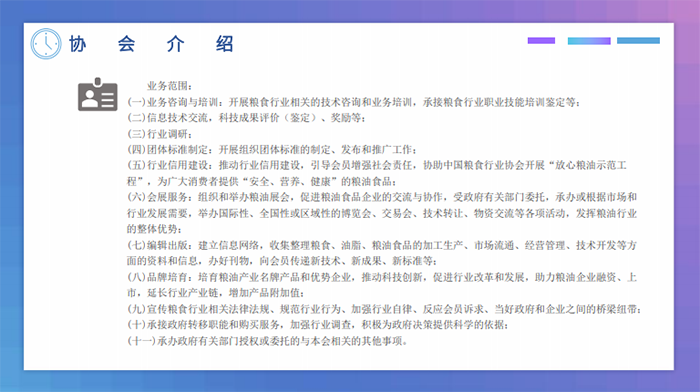
Task: Select item (十) 承接政府转移职能 line
Action: [318, 325]
